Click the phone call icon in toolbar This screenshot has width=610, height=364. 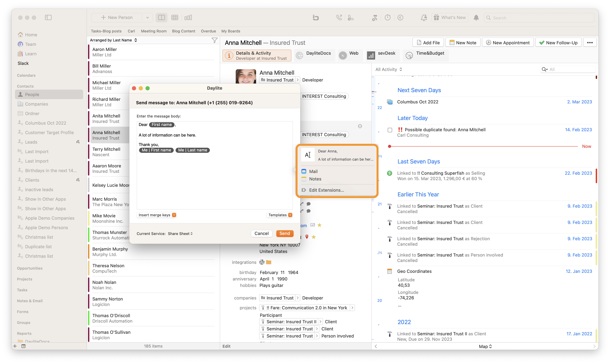pos(339,18)
